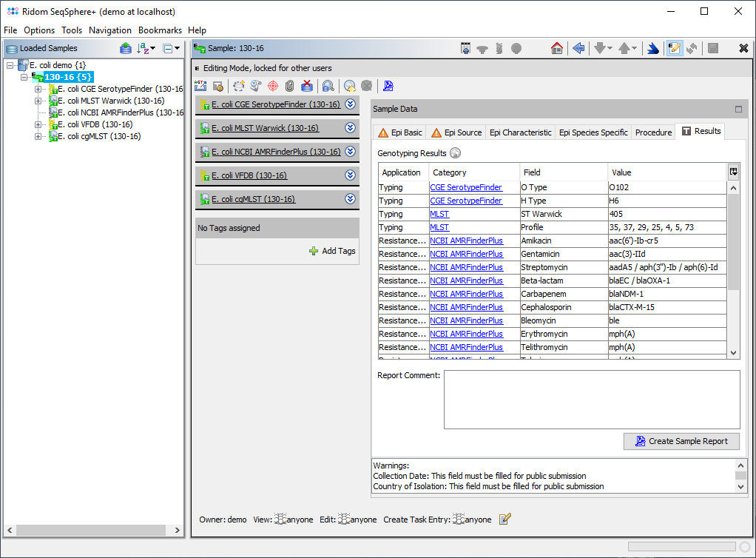Image resolution: width=756 pixels, height=558 pixels.
Task: Click the upload database icon in Loaded Samples
Action: click(126, 48)
